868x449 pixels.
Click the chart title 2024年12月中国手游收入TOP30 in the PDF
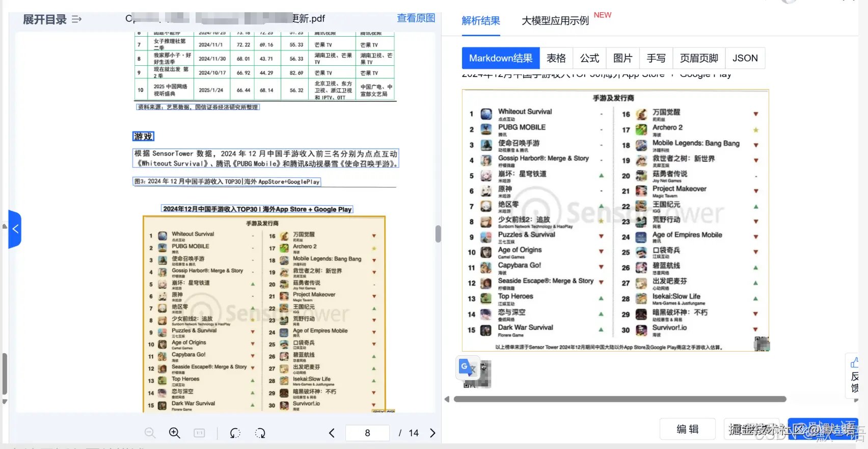(x=257, y=209)
